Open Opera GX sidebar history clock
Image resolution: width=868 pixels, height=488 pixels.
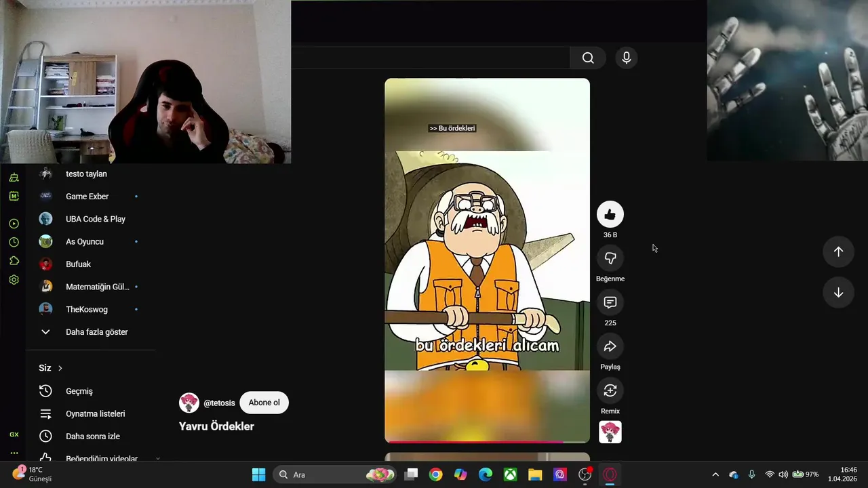coord(14,242)
